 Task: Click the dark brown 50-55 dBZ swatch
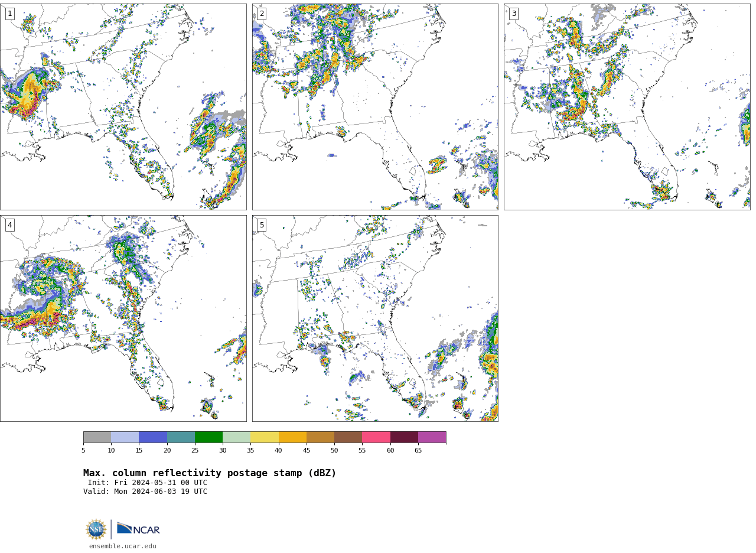pyautogui.click(x=348, y=437)
